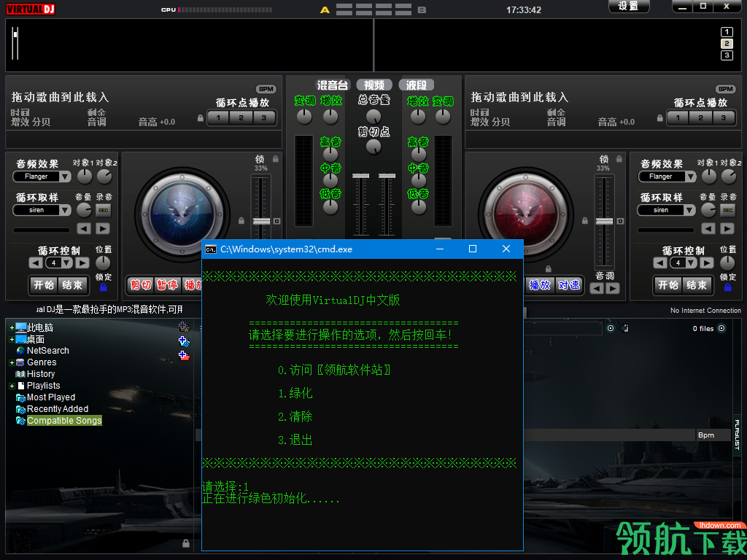Click the right deck sampler next arrow
Image resolution: width=747 pixels, height=560 pixels.
point(727,228)
